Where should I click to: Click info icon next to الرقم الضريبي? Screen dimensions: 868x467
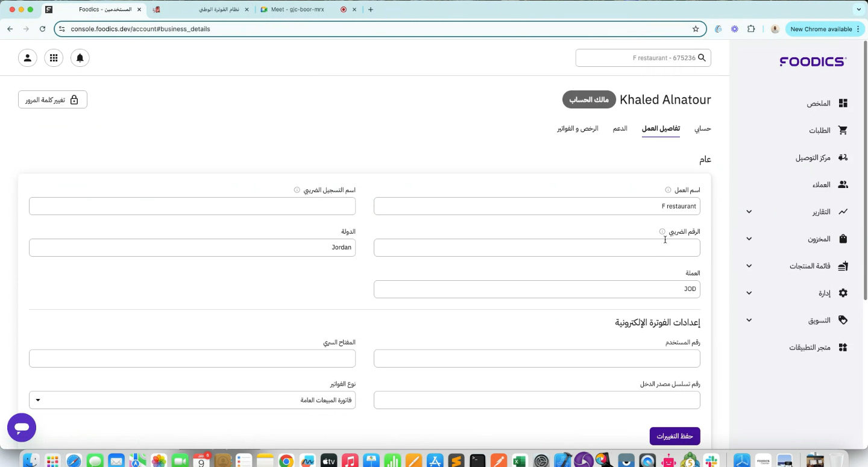tap(662, 231)
